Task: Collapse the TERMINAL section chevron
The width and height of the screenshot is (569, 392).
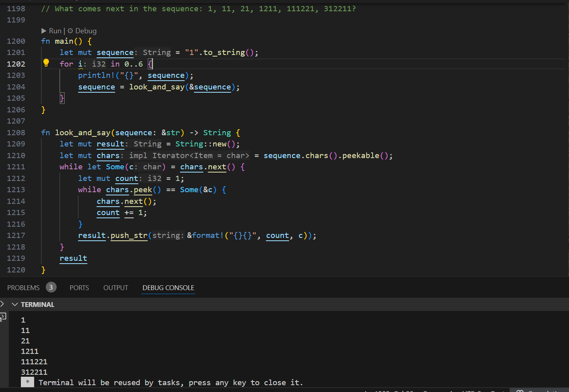Action: coord(15,305)
